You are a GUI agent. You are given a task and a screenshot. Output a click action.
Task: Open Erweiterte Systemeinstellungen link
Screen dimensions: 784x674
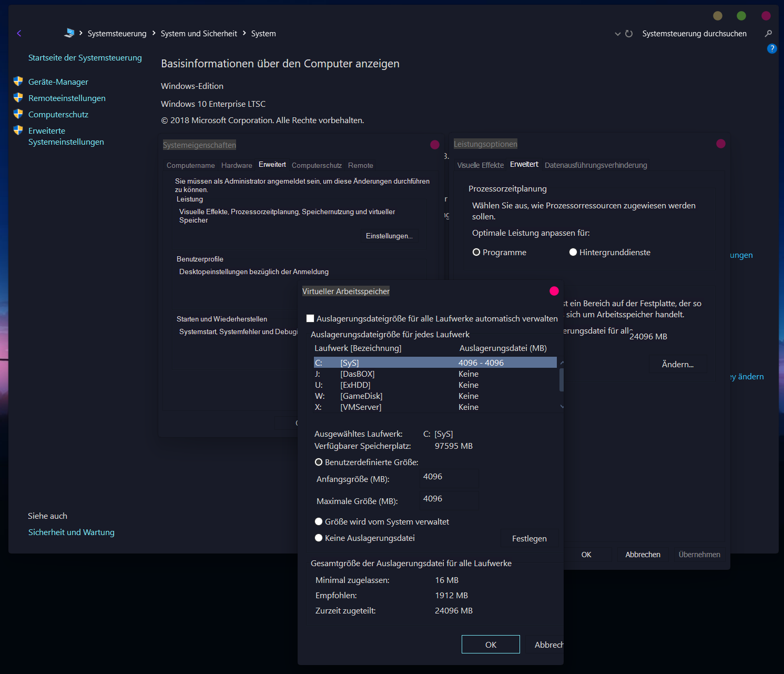click(66, 136)
